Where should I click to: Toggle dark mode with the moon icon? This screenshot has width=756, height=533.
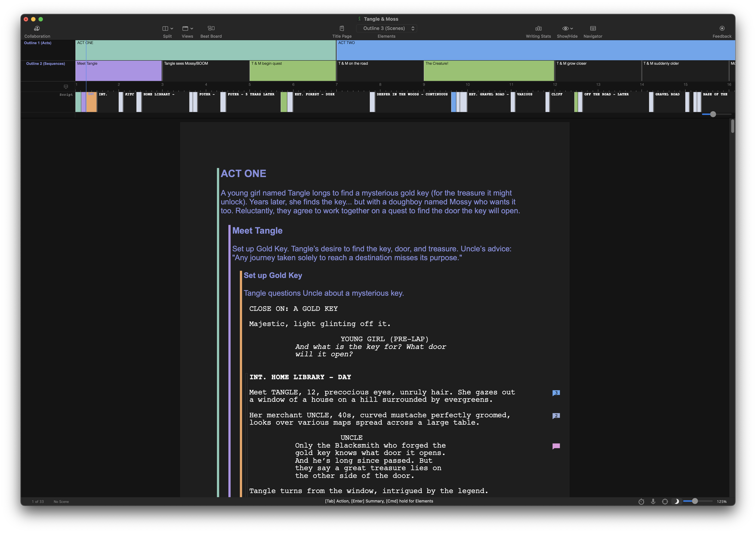(677, 501)
